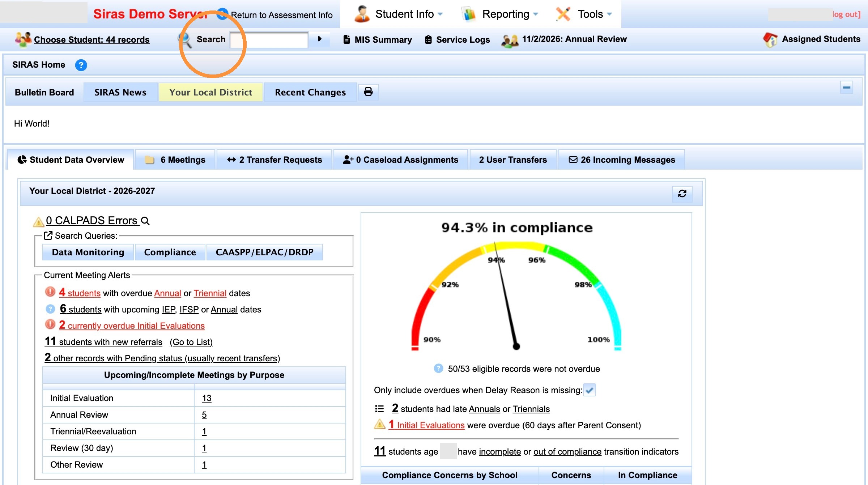Click the print icon beside Recent Changes
This screenshot has width=868, height=485.
click(x=368, y=92)
